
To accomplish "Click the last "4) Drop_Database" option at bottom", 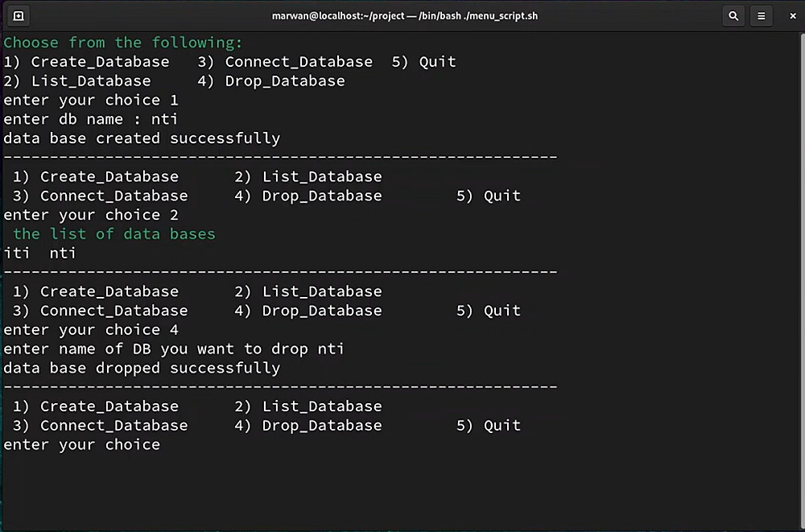I will click(308, 426).
